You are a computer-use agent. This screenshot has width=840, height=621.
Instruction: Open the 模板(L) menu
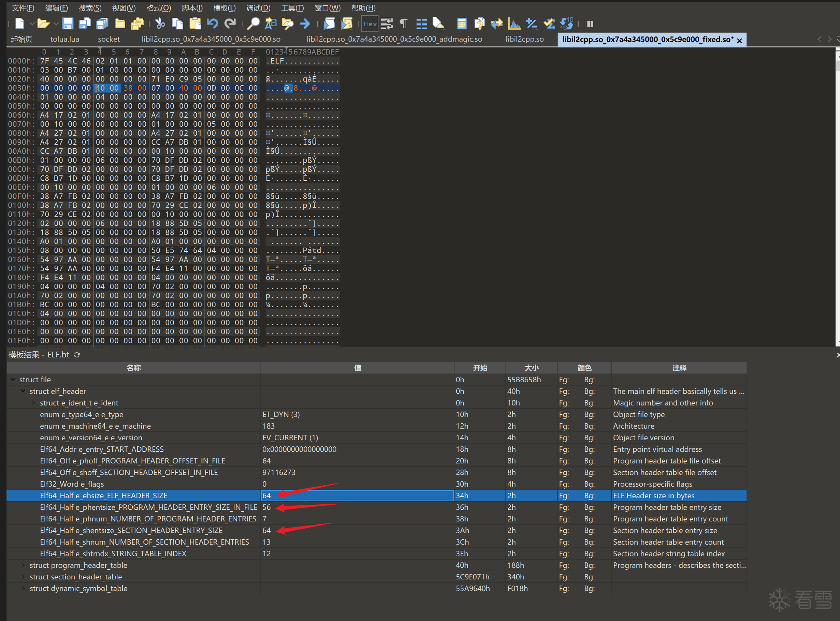point(224,8)
